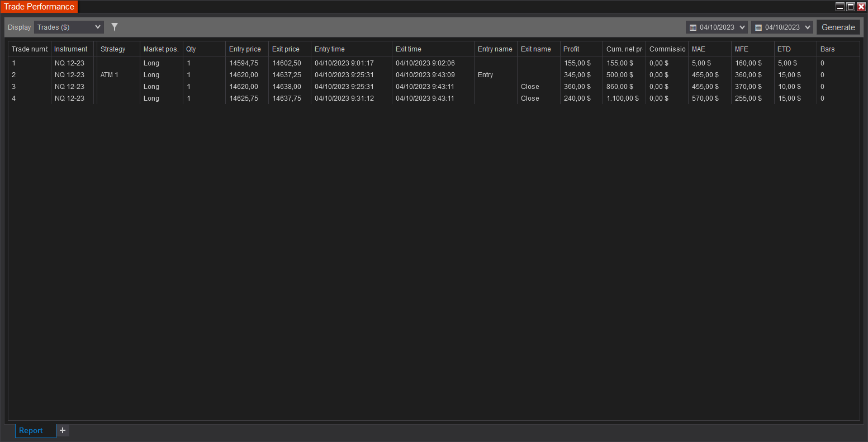Click exit price 14638,00
Screen dimensions: 868x442
click(287, 87)
